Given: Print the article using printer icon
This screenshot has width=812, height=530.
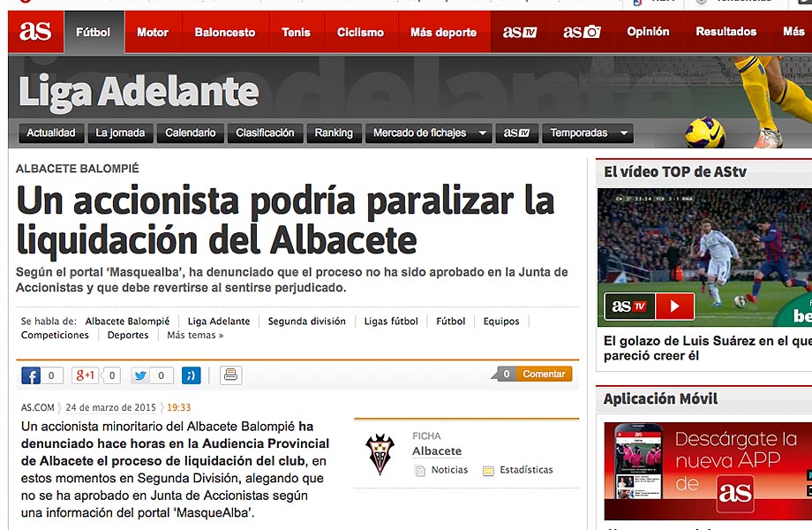Looking at the screenshot, I should coord(231,375).
